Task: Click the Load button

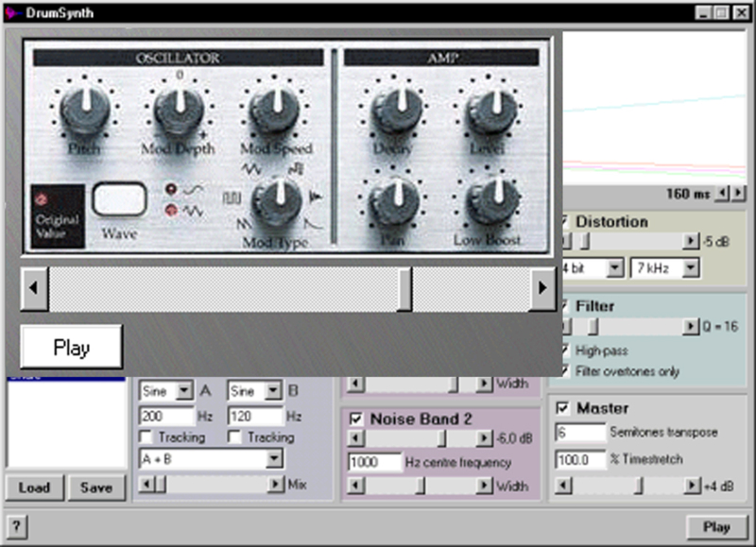Action: click(34, 487)
